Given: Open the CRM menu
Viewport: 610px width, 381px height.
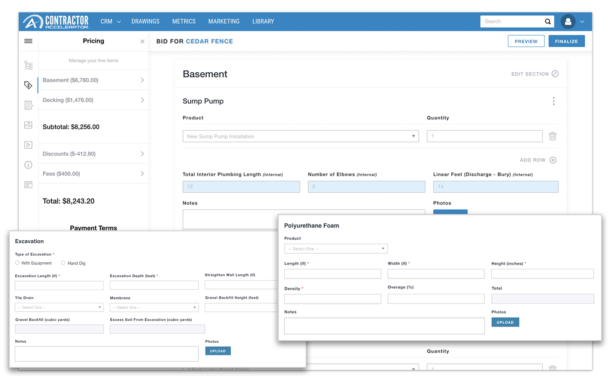Looking at the screenshot, I should point(110,21).
